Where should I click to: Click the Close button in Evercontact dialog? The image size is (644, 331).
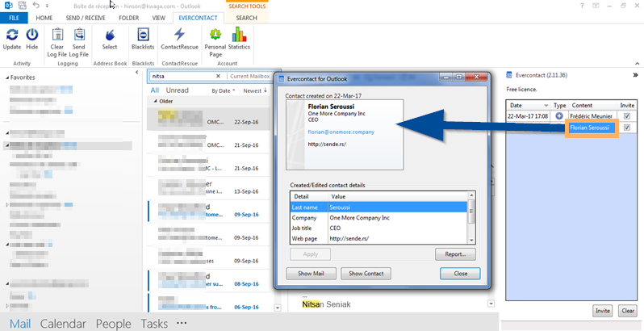coord(460,273)
